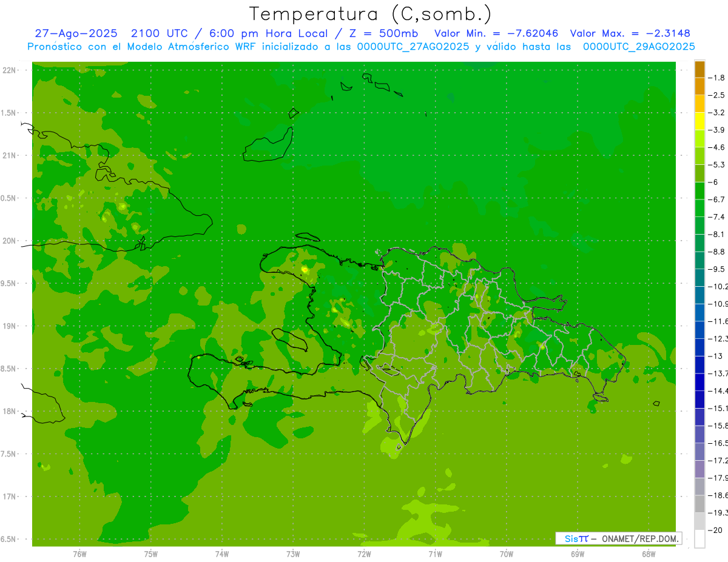Click the '74W' longitude label

tap(222, 554)
